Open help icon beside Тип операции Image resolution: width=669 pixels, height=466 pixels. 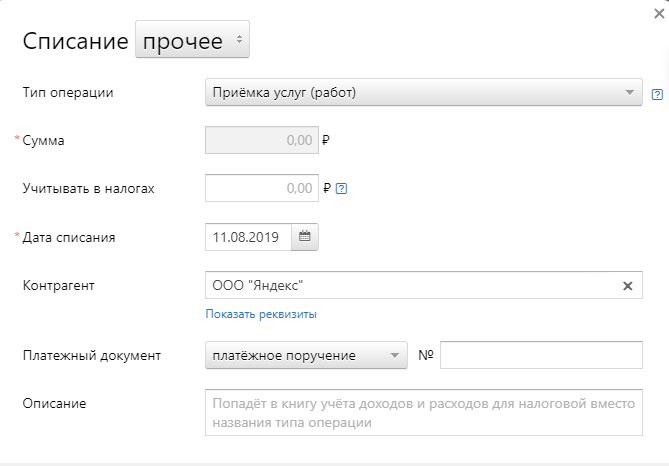[656, 94]
